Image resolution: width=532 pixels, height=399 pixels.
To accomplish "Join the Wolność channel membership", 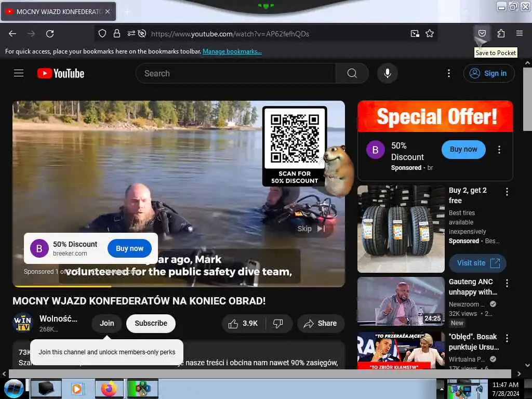I will tap(107, 323).
